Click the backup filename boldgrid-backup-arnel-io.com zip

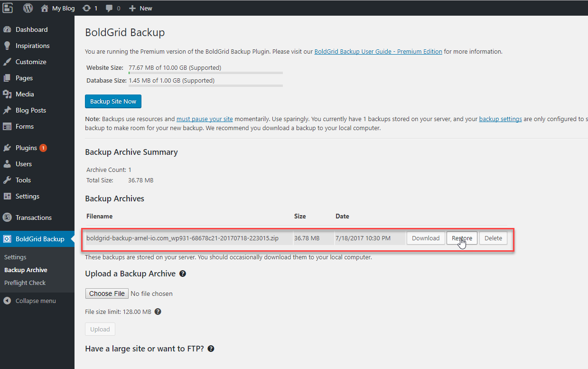coord(182,238)
